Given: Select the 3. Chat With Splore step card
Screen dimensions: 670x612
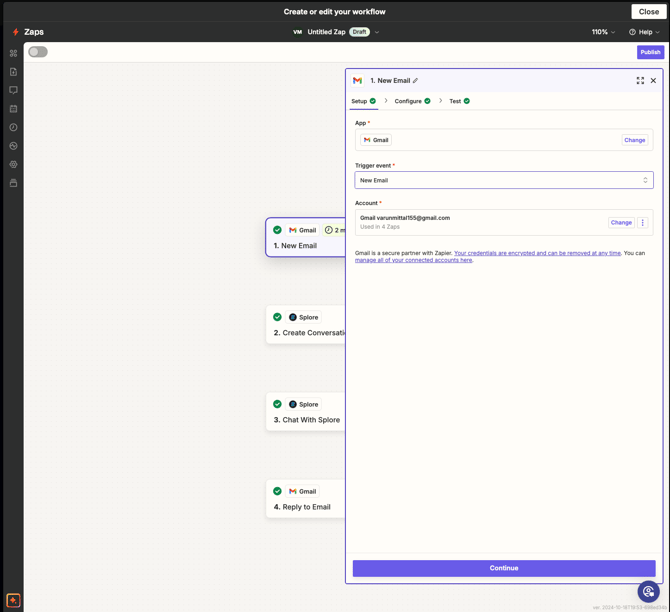Looking at the screenshot, I should [306, 412].
